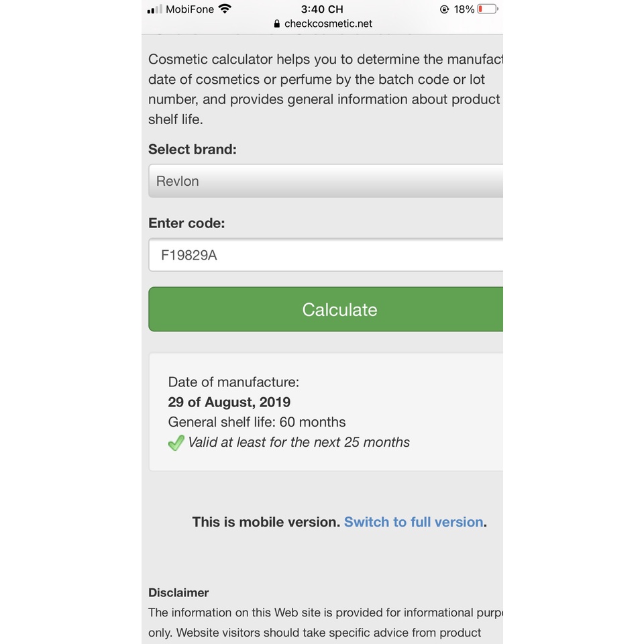The height and width of the screenshot is (644, 644).
Task: Tap the 3:40 CH clock
Action: tap(322, 9)
